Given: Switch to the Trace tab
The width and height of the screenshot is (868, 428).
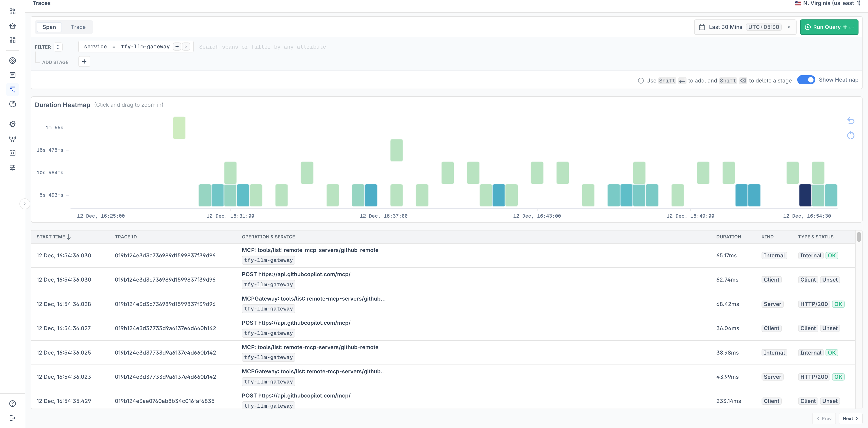Looking at the screenshot, I should (78, 27).
